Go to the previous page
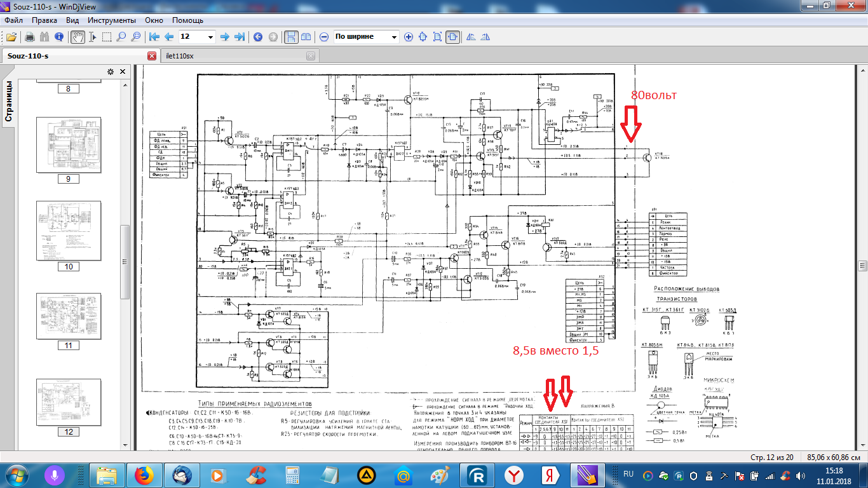Screen dimensions: 868x488 [x=169, y=37]
